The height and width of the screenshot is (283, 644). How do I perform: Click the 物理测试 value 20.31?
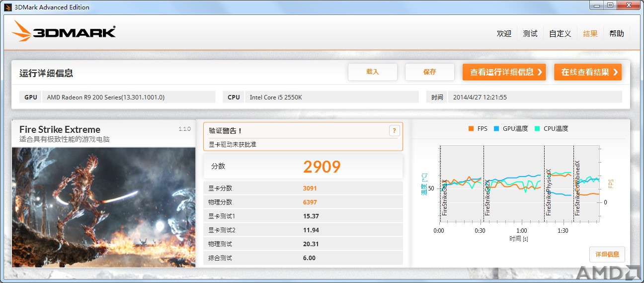(x=311, y=244)
